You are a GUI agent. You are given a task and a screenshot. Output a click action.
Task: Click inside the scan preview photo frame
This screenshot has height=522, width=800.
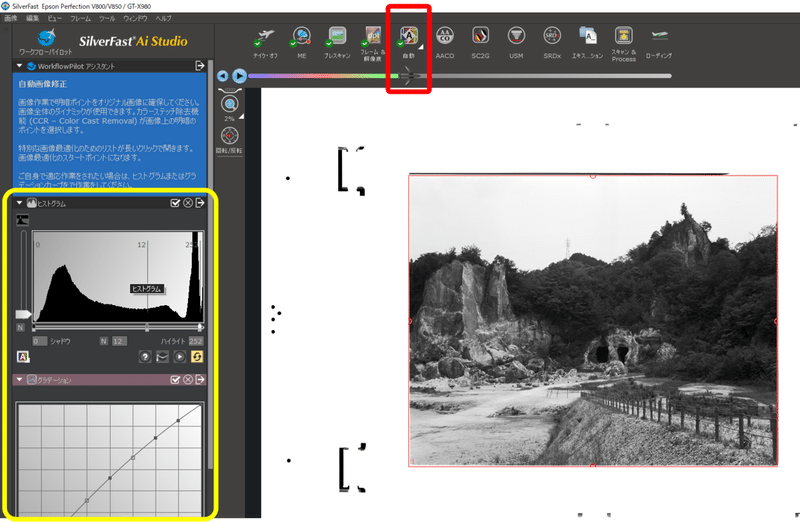click(x=593, y=321)
